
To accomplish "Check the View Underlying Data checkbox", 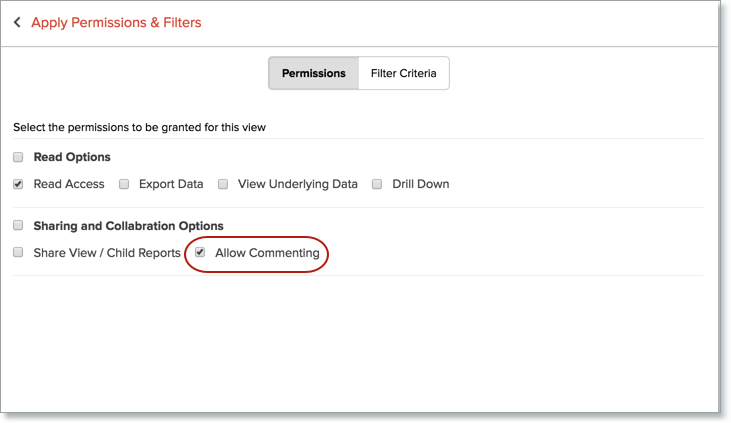I will [223, 184].
